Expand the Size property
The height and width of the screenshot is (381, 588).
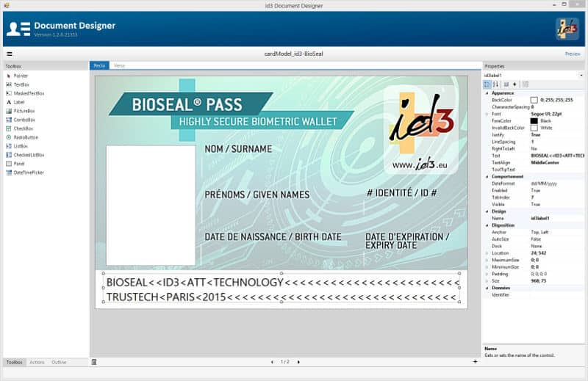tap(487, 281)
